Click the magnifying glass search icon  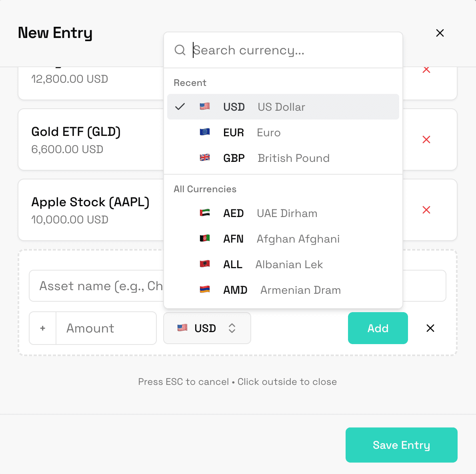(x=180, y=50)
